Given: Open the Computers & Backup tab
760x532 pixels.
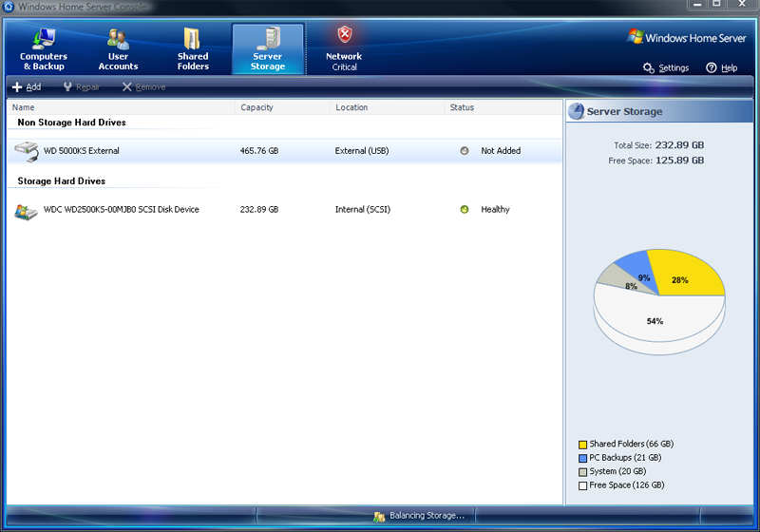Looking at the screenshot, I should click(44, 50).
